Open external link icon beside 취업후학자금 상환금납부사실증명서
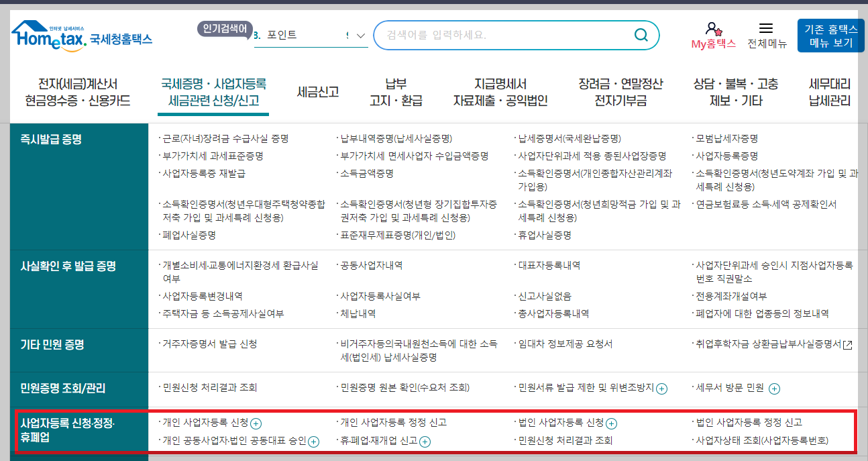The width and height of the screenshot is (868, 461). click(x=848, y=345)
